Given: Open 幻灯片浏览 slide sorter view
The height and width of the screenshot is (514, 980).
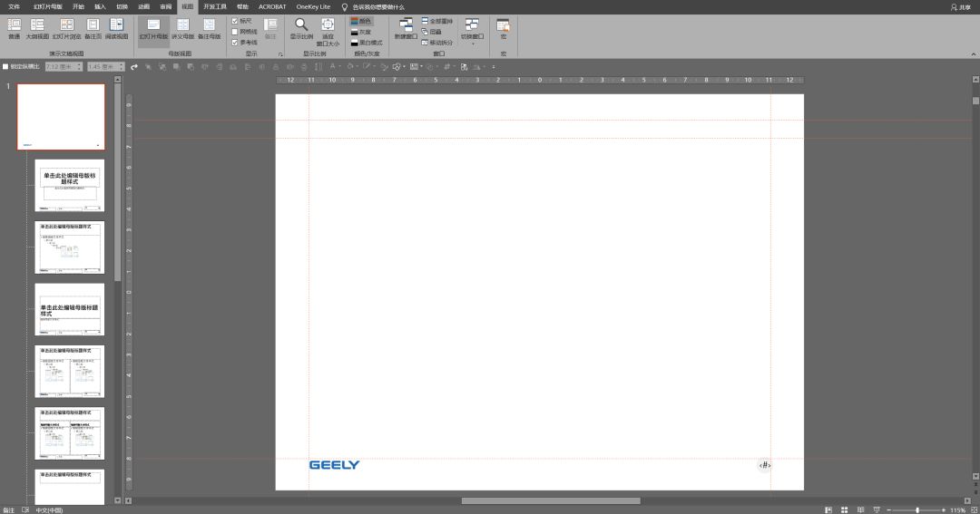Looking at the screenshot, I should 66,28.
